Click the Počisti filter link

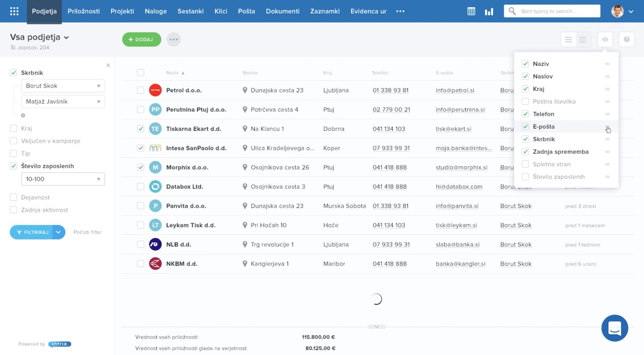click(x=88, y=232)
